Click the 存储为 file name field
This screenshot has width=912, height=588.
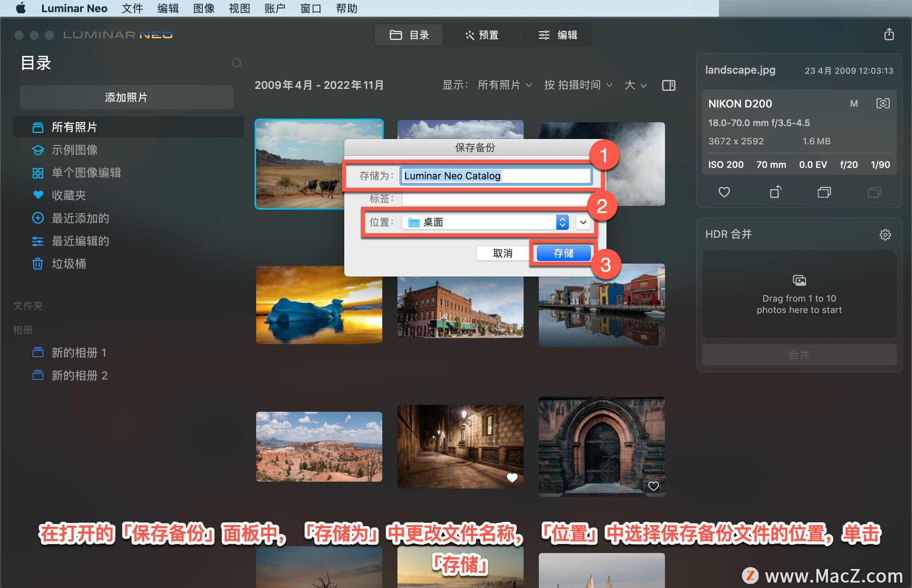[x=496, y=176]
